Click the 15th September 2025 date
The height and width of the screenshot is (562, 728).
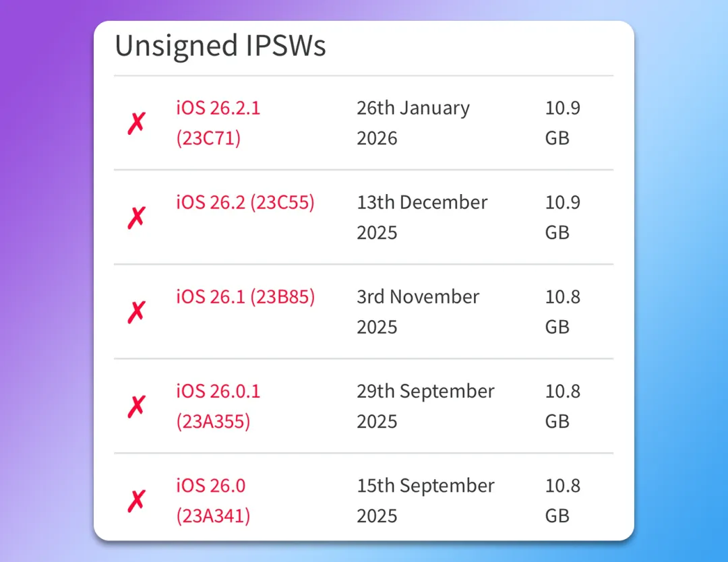[425, 500]
